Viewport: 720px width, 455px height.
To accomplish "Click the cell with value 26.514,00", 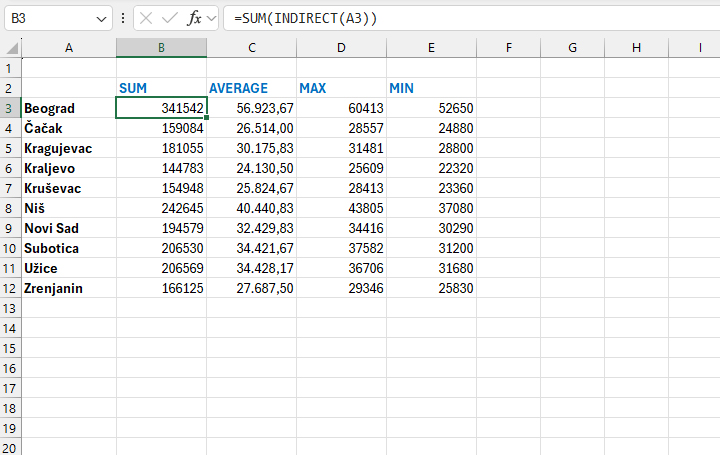I will (252, 128).
